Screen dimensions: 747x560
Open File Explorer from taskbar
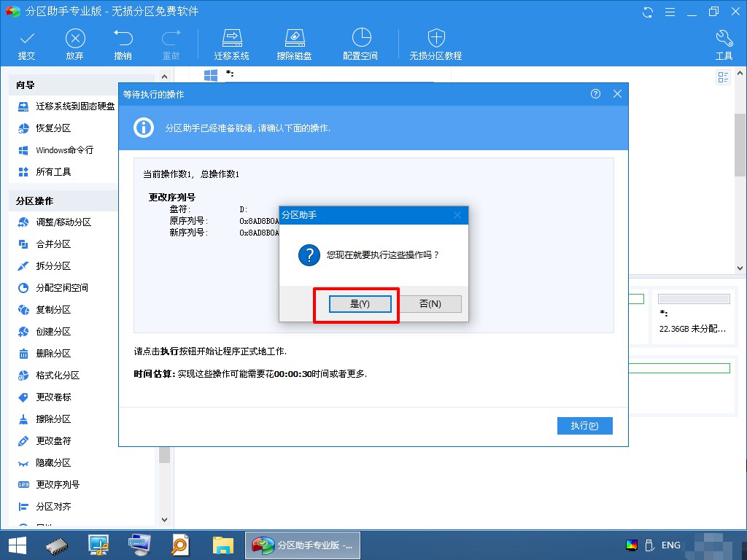(x=222, y=545)
